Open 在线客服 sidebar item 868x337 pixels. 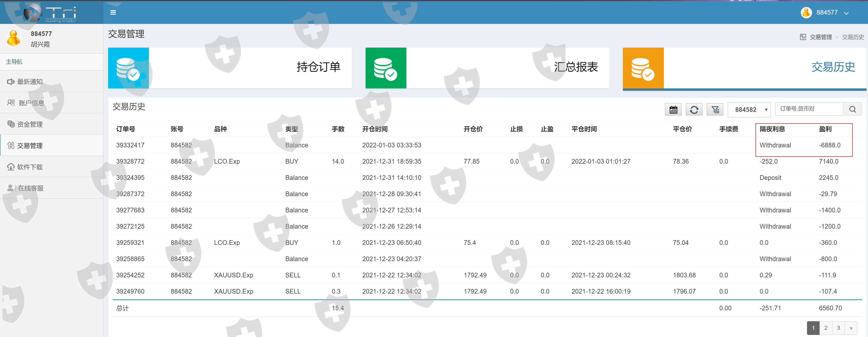click(x=30, y=188)
